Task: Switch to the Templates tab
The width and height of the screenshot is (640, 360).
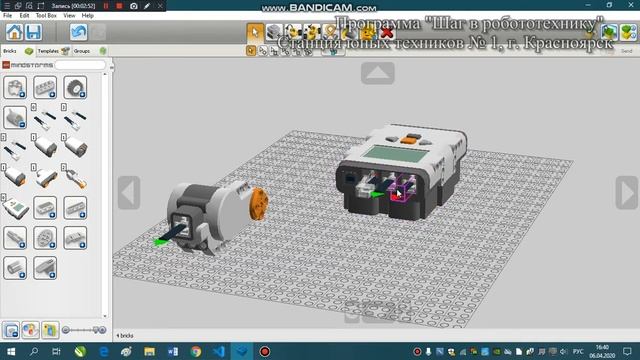Action: (x=53, y=51)
